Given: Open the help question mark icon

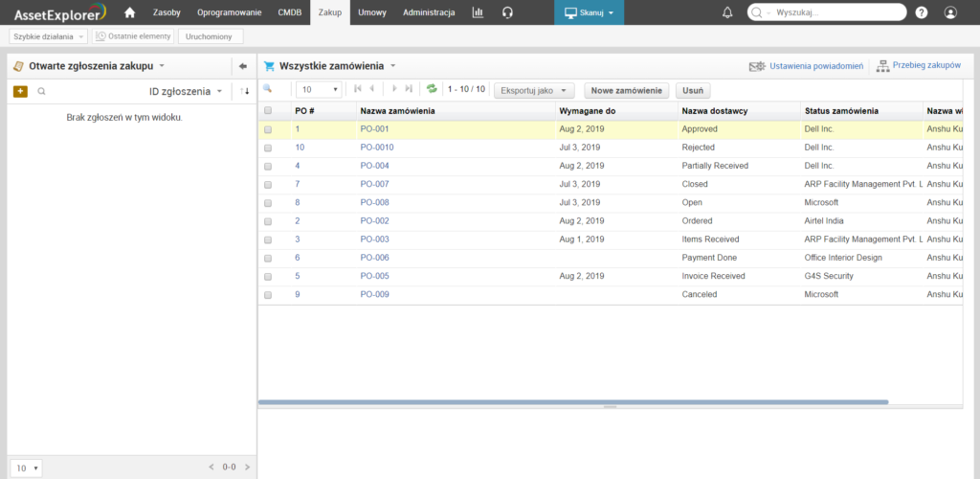Looking at the screenshot, I should pos(921,12).
